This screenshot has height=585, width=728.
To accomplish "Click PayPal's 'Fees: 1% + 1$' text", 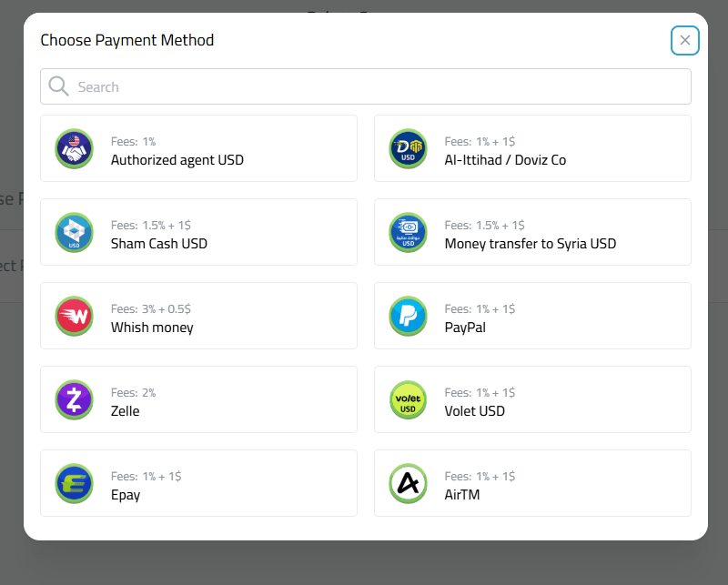I will (480, 309).
